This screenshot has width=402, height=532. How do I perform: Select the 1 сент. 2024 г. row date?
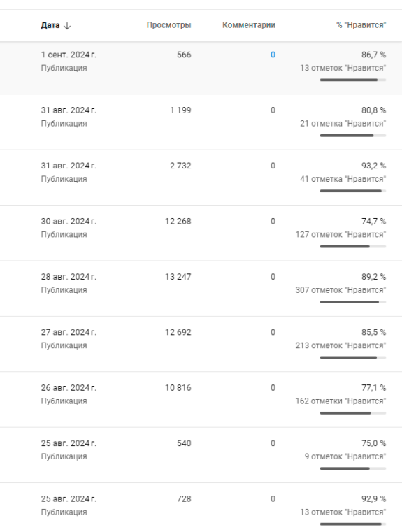point(69,55)
